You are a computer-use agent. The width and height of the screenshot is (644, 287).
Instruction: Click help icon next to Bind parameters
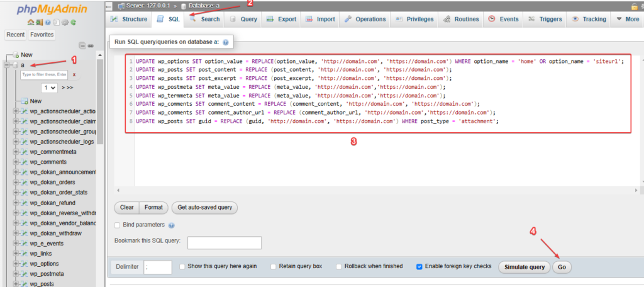pyautogui.click(x=172, y=225)
